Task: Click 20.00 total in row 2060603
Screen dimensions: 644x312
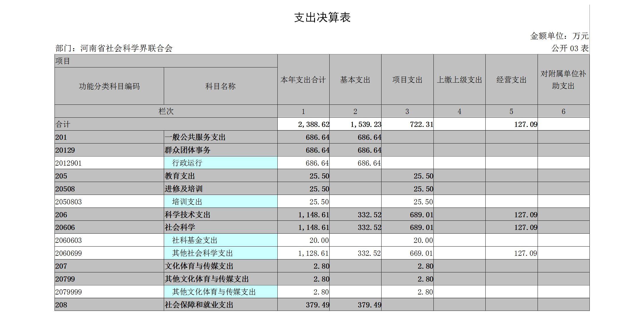Action: tap(319, 240)
